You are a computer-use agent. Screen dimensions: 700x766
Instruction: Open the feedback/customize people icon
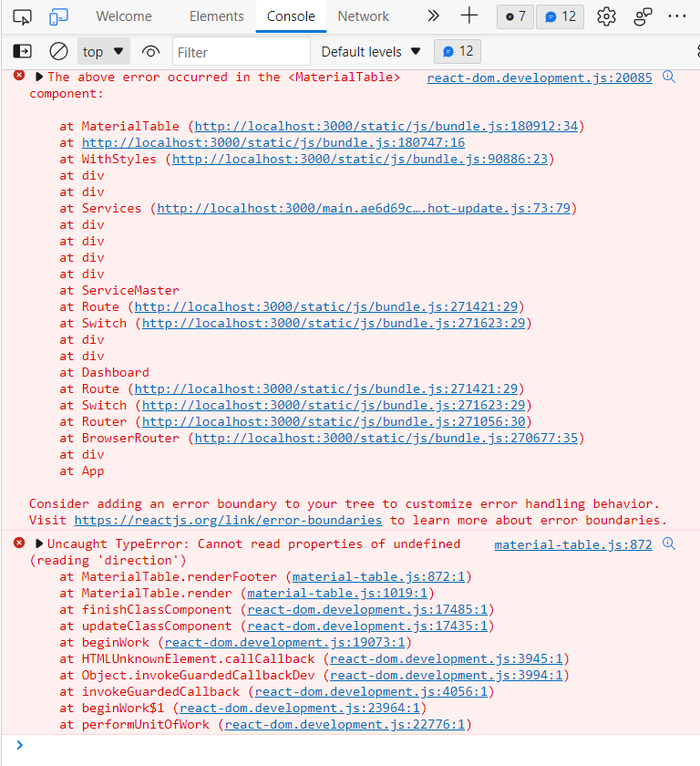pos(643,16)
